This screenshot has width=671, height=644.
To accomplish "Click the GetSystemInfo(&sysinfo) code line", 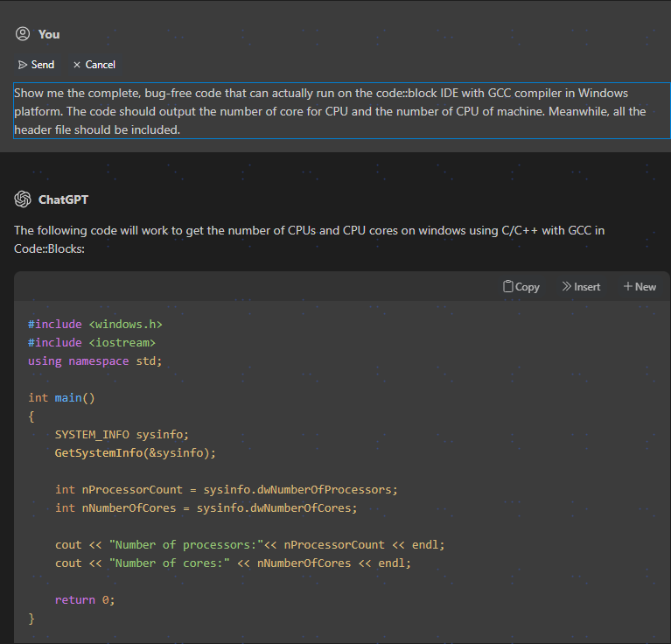I will (135, 452).
